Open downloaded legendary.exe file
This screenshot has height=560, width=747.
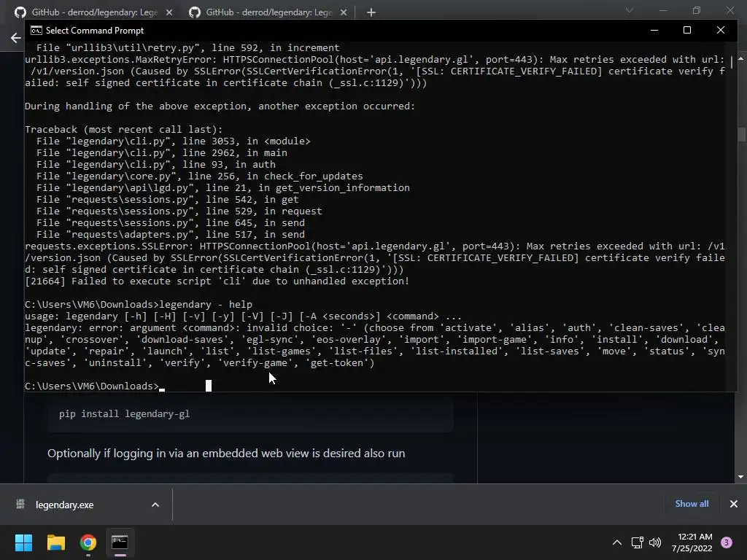click(64, 505)
